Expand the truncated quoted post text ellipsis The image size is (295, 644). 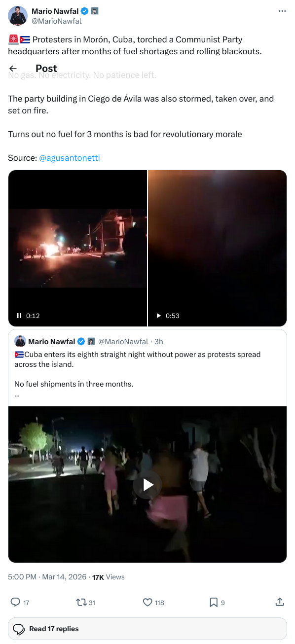16,394
